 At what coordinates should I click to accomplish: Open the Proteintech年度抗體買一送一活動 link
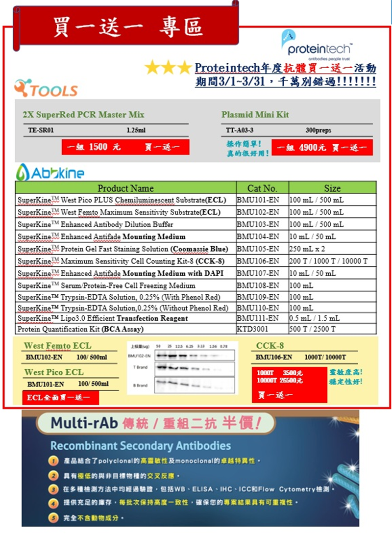point(285,68)
